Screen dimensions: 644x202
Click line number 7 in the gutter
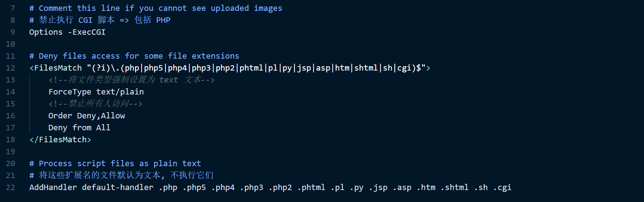(13, 8)
